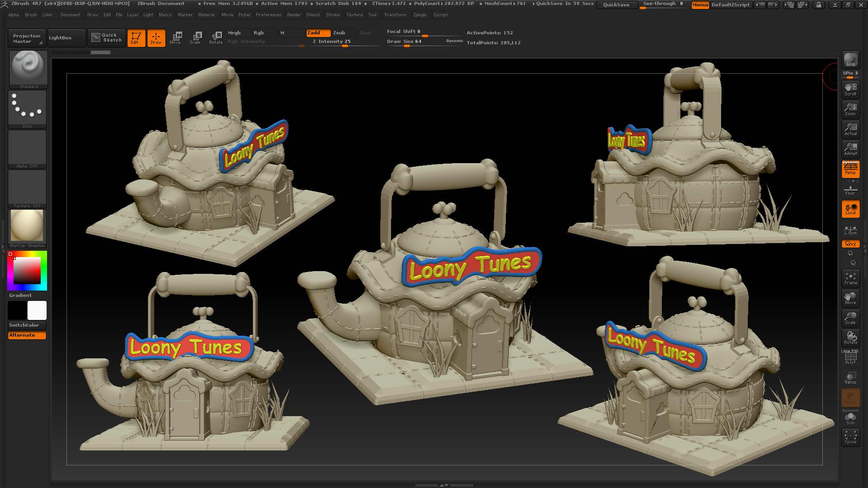Toggle Zadd sculpt mode
Image resolution: width=868 pixels, height=488 pixels.
click(318, 33)
